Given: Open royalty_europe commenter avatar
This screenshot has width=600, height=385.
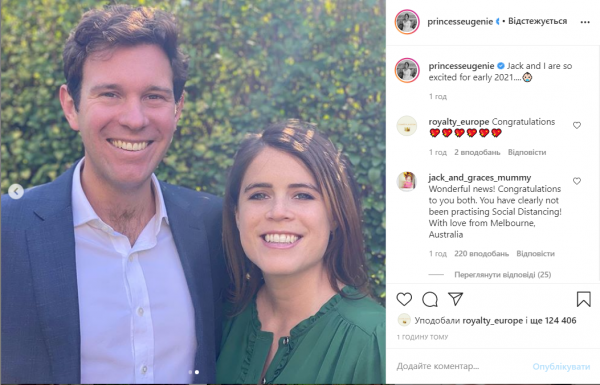Looking at the screenshot, I should tap(407, 126).
